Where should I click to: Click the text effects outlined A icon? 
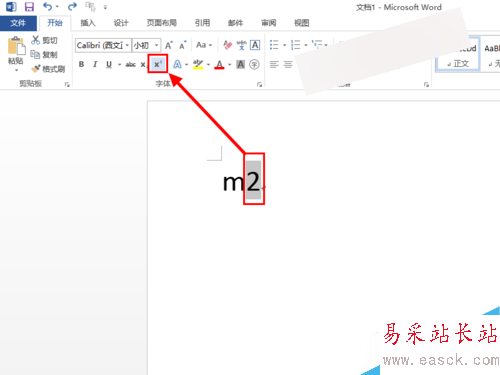[x=177, y=64]
